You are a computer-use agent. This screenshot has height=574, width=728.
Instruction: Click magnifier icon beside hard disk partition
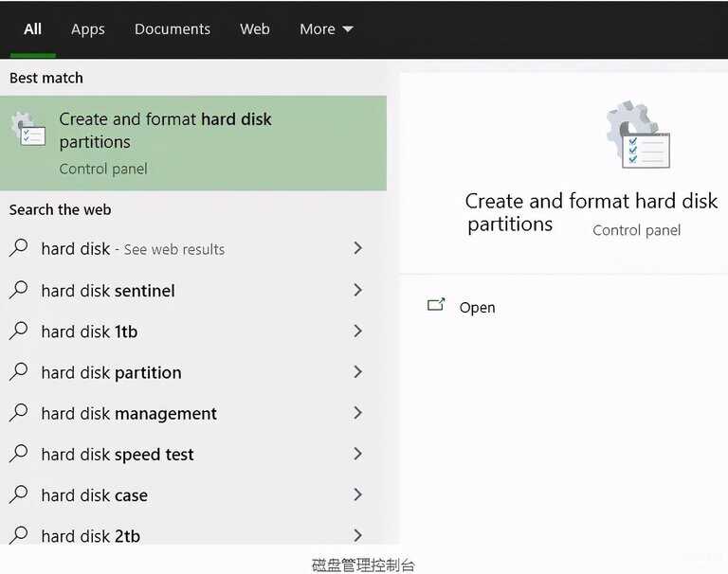point(19,371)
